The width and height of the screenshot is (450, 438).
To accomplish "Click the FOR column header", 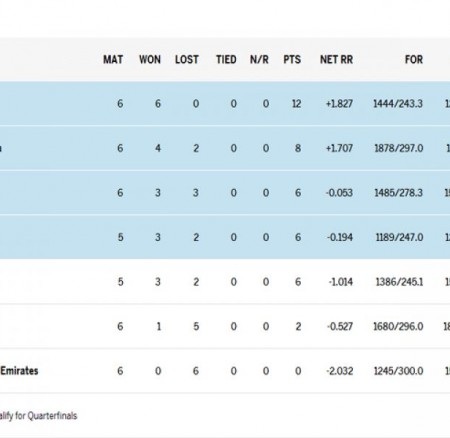I will (x=414, y=59).
